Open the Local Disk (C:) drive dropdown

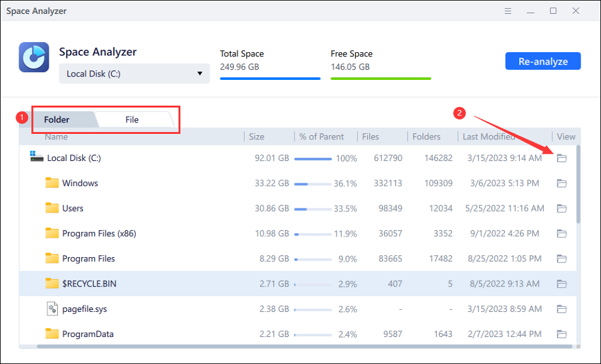134,74
